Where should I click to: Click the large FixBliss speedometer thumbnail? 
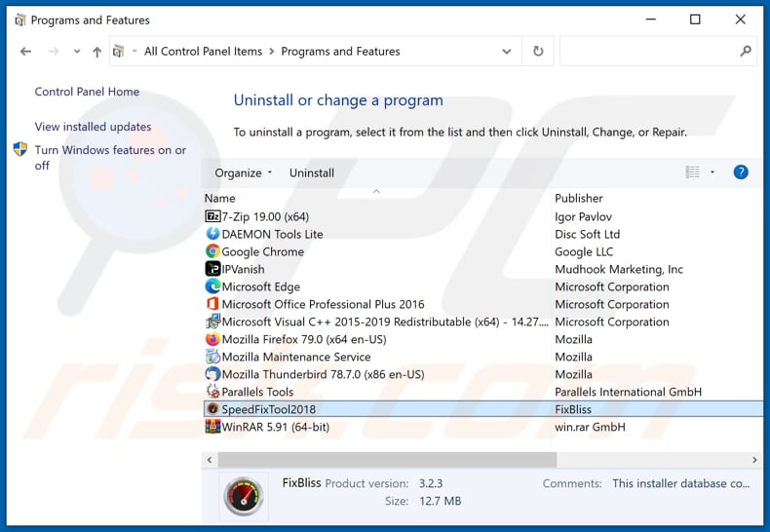tap(244, 496)
